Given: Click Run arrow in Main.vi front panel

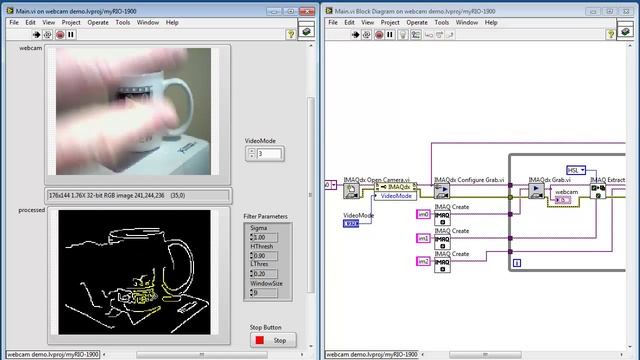Looking at the screenshot, I should point(36,35).
